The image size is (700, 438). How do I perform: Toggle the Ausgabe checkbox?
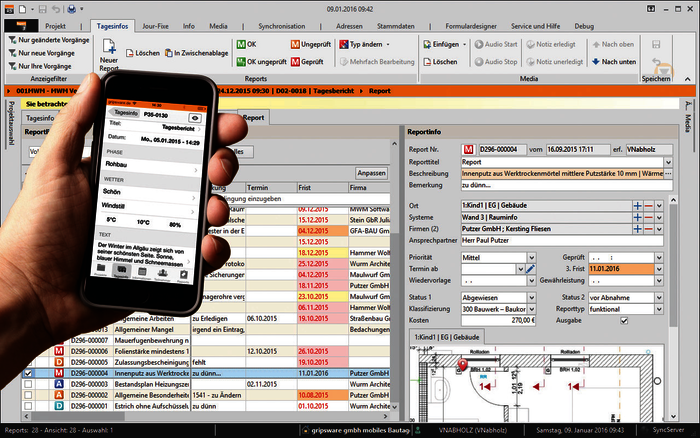(x=624, y=321)
